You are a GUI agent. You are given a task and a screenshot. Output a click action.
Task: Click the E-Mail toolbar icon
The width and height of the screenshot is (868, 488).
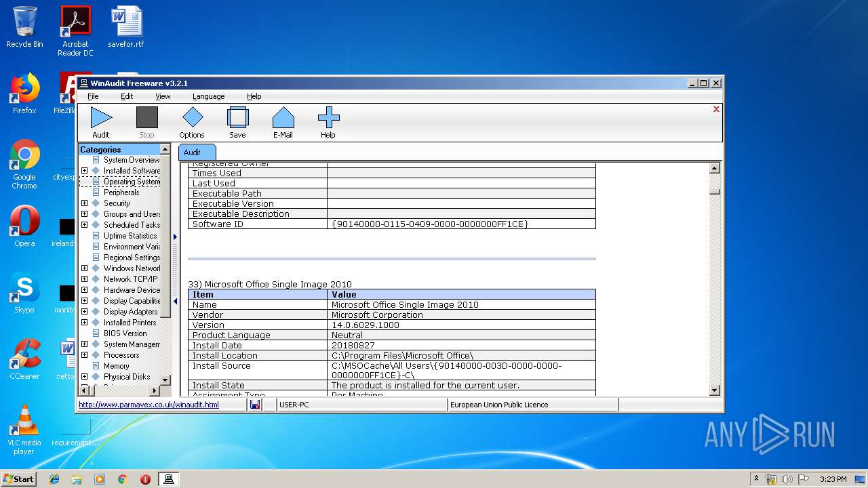(283, 123)
